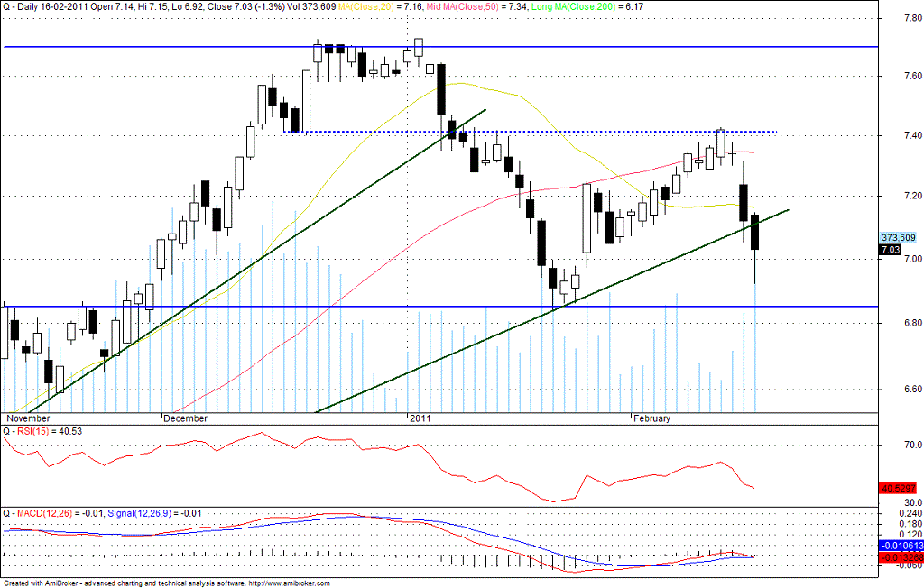Click the MACD value label -0.013268
Viewport: 924px width, 588px height.
tap(901, 556)
